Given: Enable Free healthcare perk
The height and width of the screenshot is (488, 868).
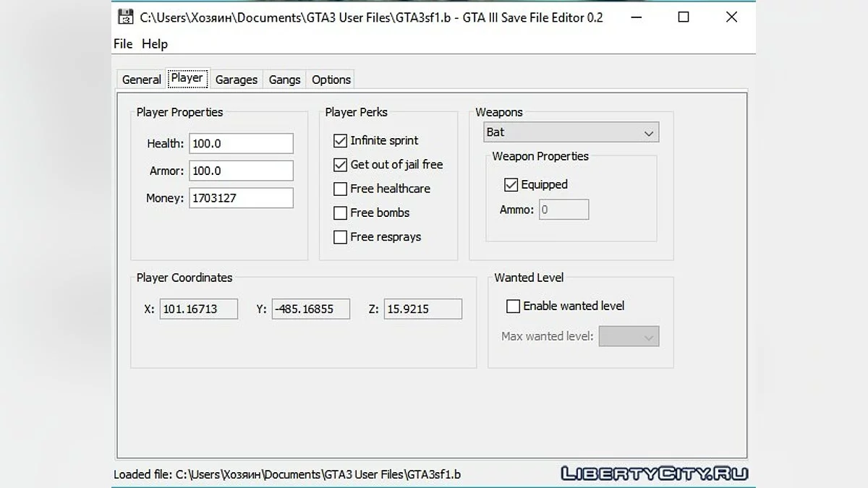Looking at the screenshot, I should point(341,189).
